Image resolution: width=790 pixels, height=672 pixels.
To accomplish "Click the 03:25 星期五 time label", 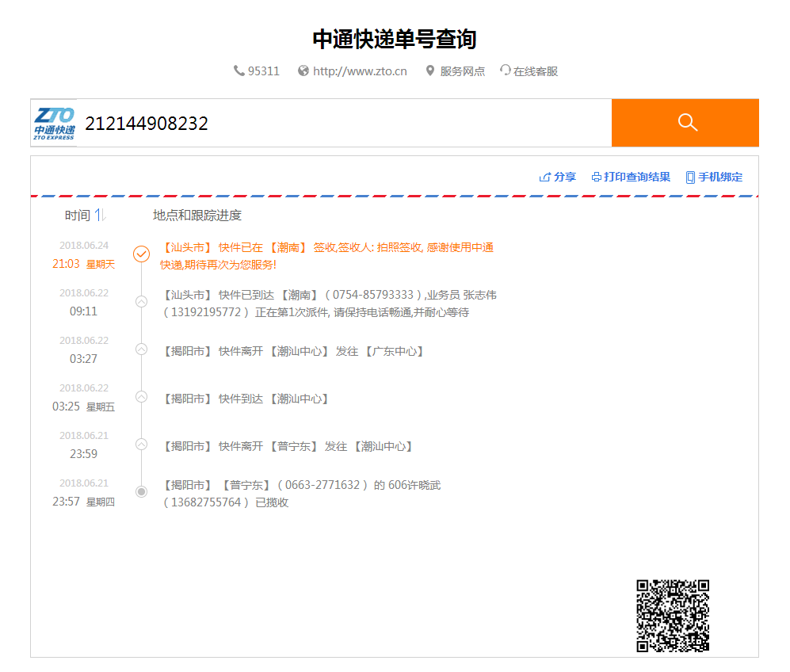I will [84, 407].
